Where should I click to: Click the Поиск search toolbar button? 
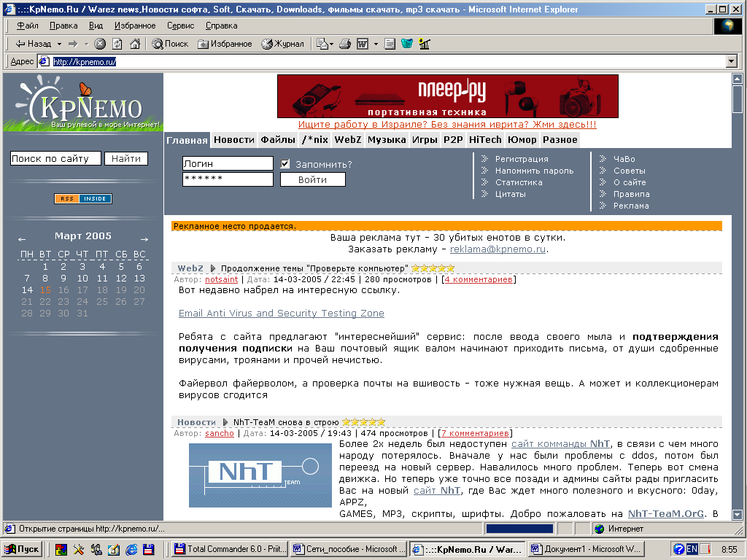click(170, 44)
